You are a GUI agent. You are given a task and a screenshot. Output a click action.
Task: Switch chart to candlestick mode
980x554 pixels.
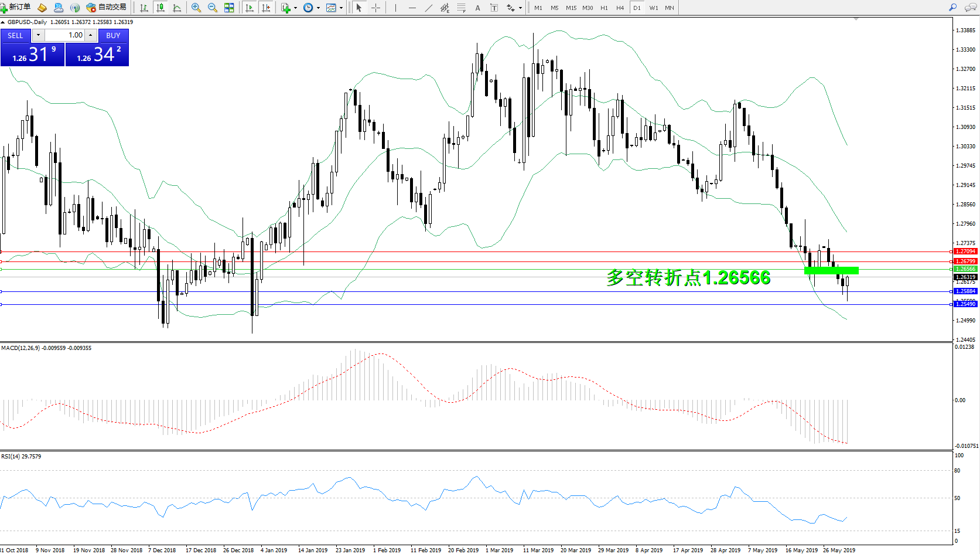pyautogui.click(x=161, y=8)
